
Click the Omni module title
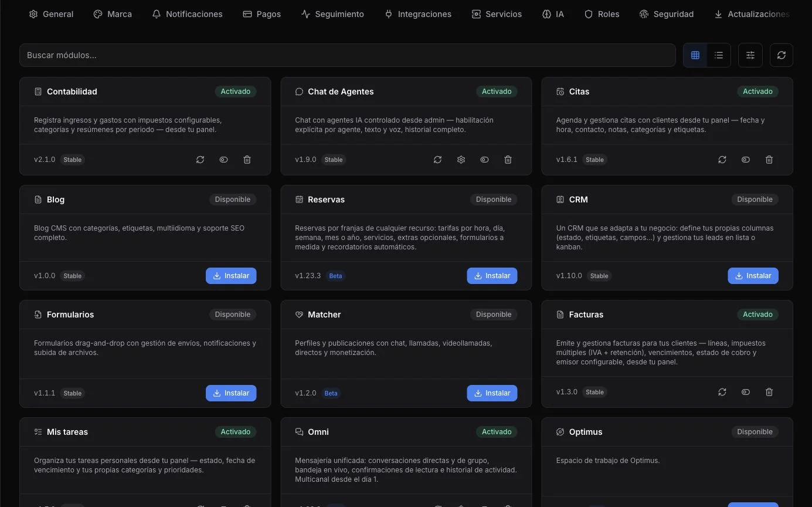pyautogui.click(x=318, y=432)
